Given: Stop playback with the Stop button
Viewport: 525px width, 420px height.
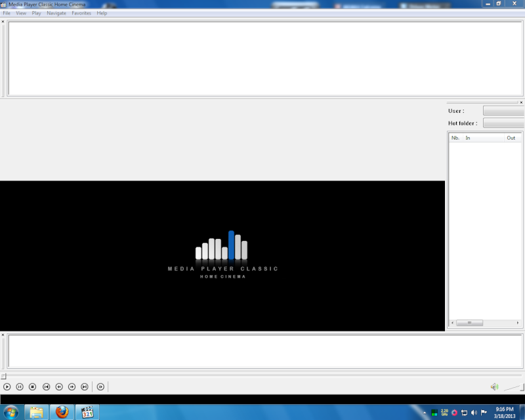Looking at the screenshot, I should (x=32, y=387).
